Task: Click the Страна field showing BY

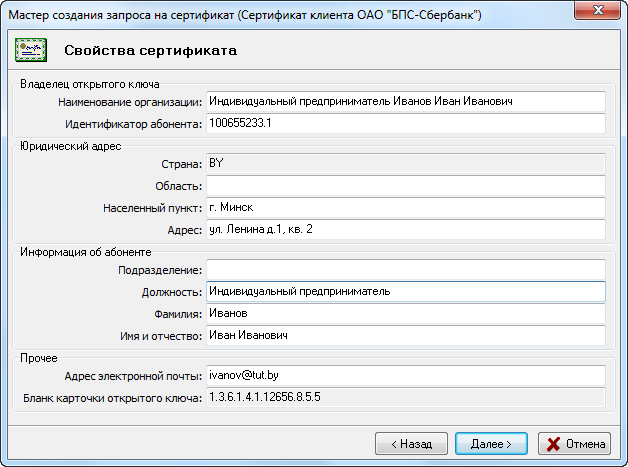Action: (405, 163)
